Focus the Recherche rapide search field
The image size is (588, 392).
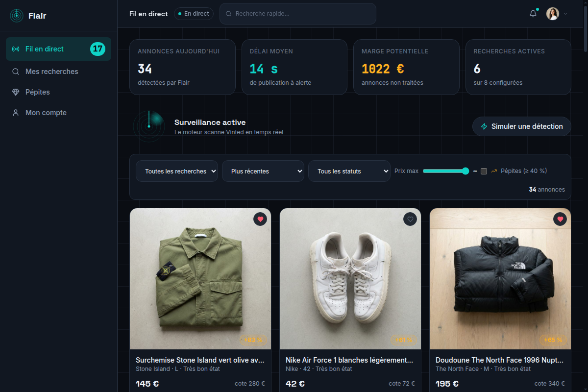click(298, 14)
